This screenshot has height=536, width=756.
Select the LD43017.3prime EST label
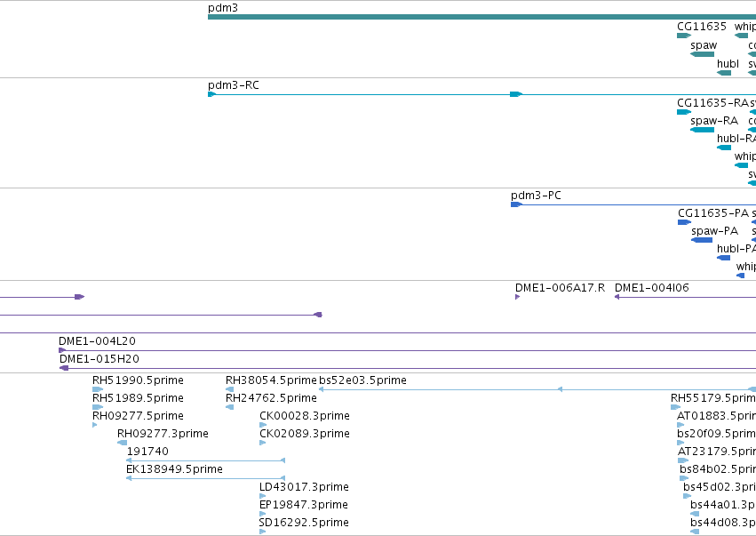(x=304, y=487)
